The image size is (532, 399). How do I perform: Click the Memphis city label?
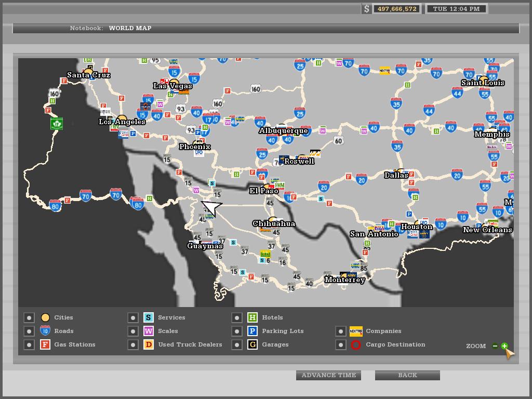492,135
